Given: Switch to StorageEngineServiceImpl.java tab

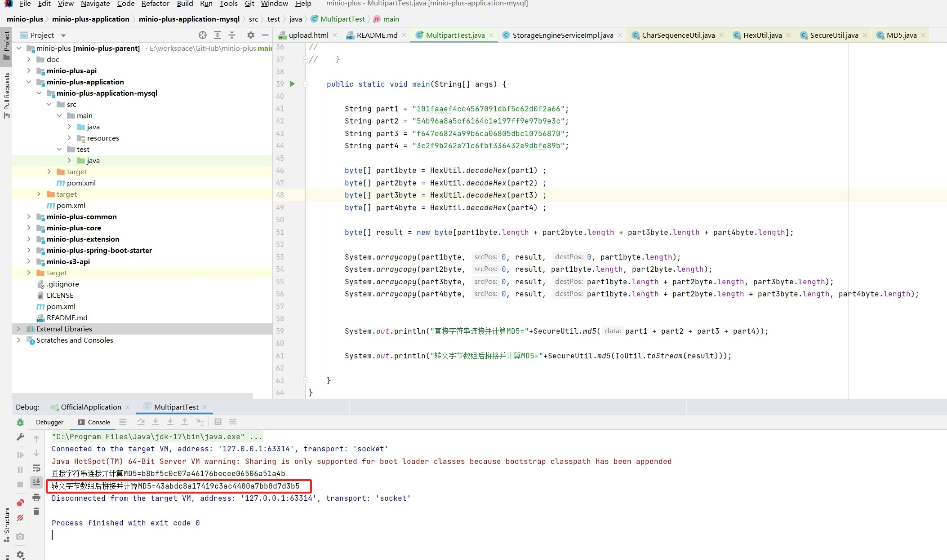Looking at the screenshot, I should (x=563, y=35).
